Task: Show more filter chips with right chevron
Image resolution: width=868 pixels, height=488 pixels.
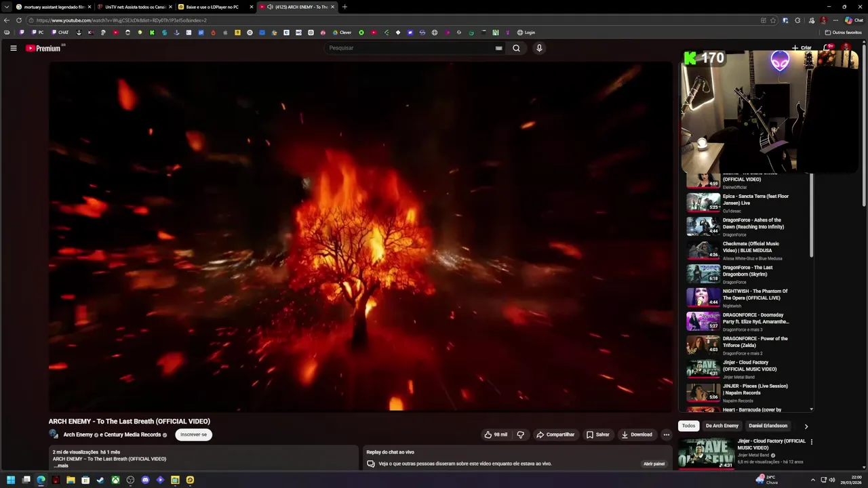Action: click(806, 426)
